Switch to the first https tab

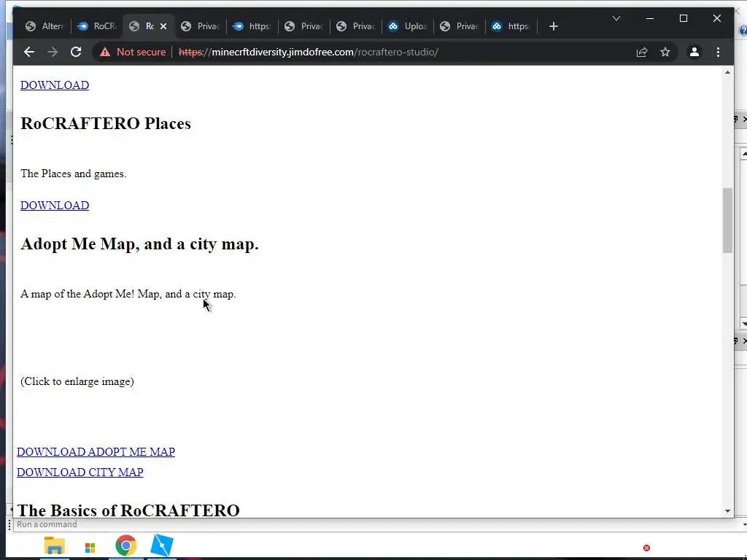coord(252,26)
